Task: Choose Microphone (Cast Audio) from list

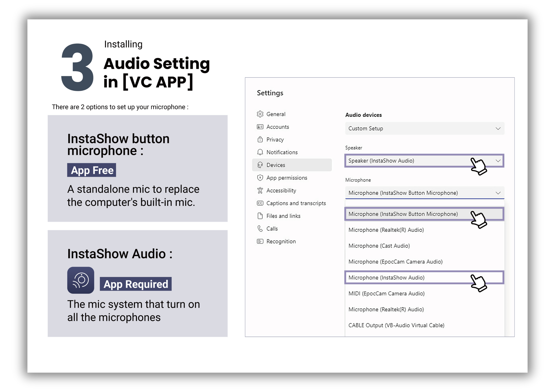Action: click(379, 246)
